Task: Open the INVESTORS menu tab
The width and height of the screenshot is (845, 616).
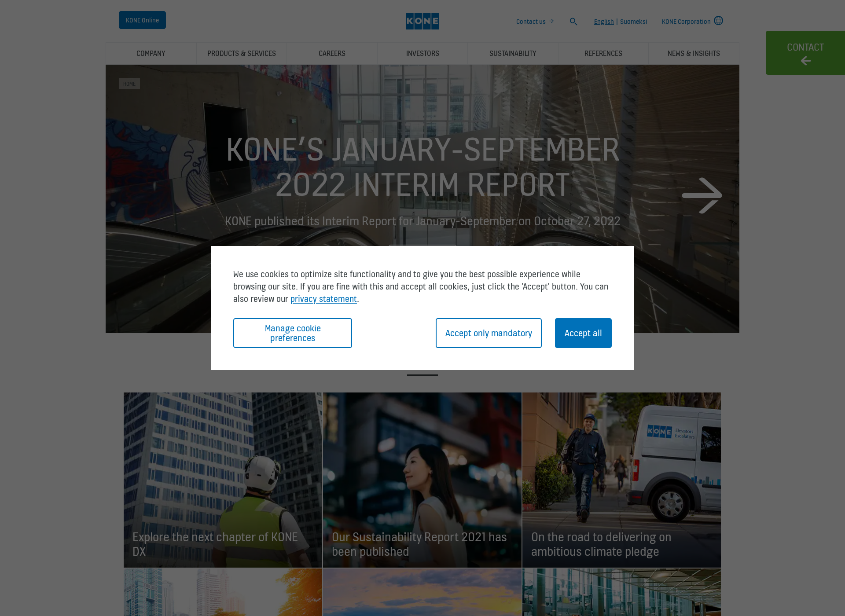Action: pos(422,53)
